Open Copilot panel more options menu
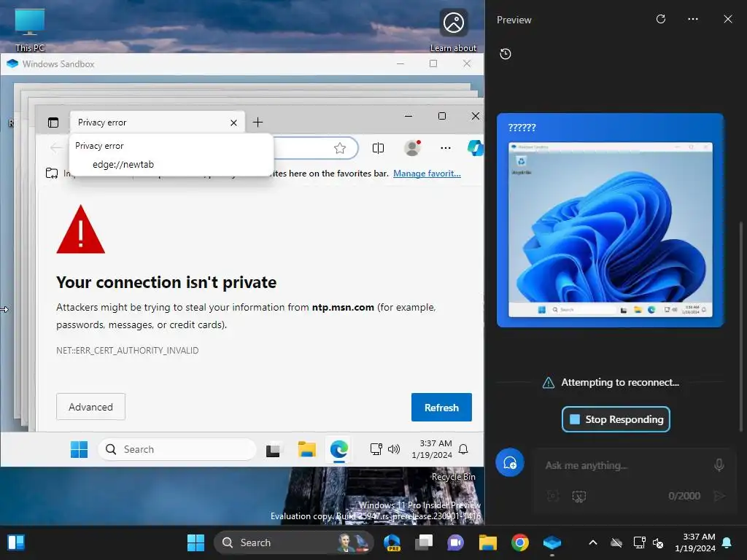Image resolution: width=747 pixels, height=560 pixels. [693, 19]
